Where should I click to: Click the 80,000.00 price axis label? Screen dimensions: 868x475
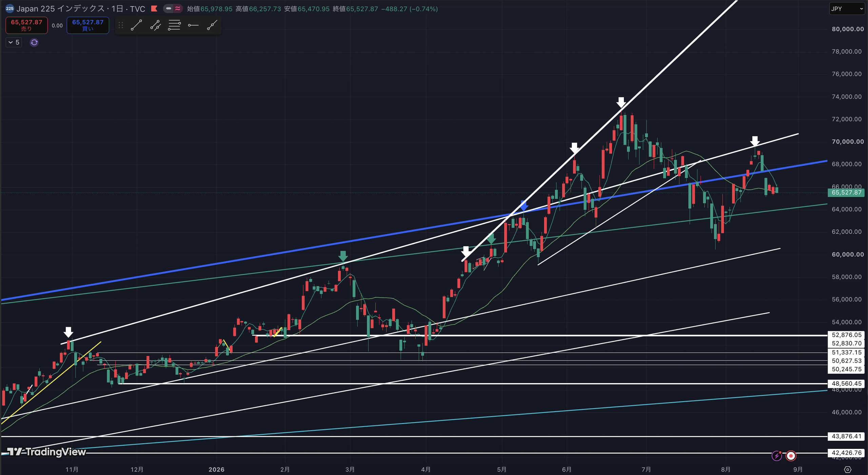coord(848,29)
